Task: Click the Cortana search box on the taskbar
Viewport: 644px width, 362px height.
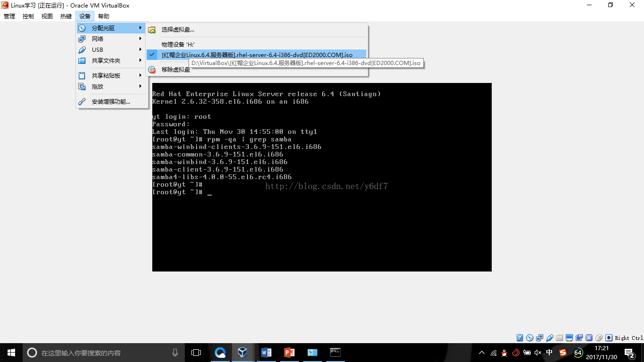Action: (x=104, y=353)
